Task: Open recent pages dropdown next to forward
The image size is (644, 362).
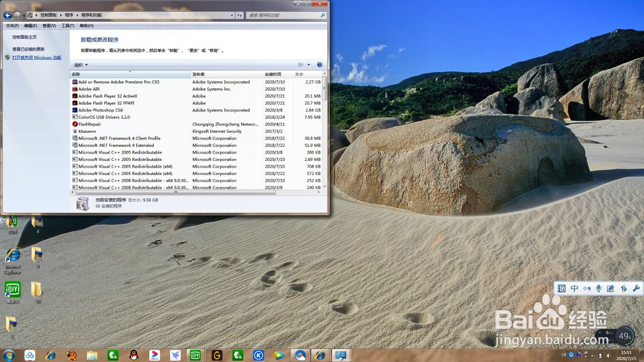Action: [24, 16]
